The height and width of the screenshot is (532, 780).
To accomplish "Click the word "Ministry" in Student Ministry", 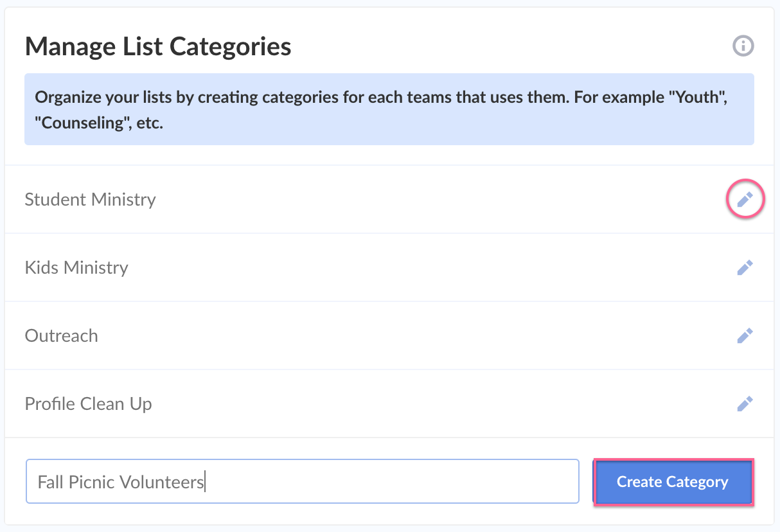I will 123,200.
